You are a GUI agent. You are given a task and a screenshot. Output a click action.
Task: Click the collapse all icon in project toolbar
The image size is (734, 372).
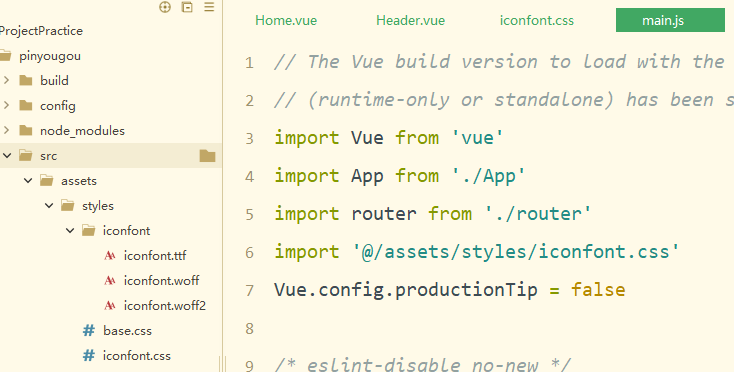(x=187, y=7)
